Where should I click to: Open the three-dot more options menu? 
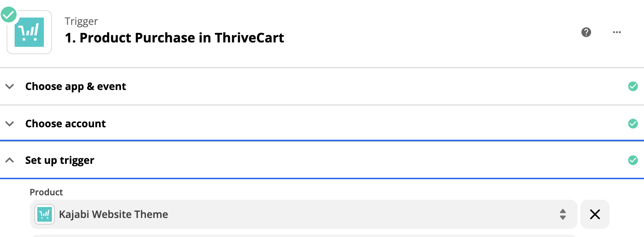[x=617, y=32]
